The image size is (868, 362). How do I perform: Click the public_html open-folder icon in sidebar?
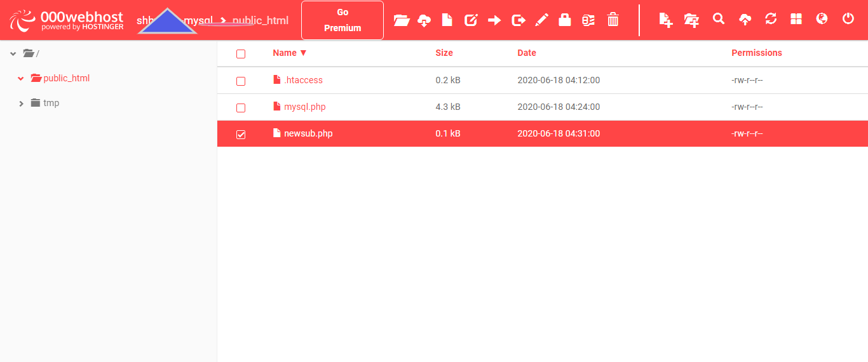tap(36, 78)
